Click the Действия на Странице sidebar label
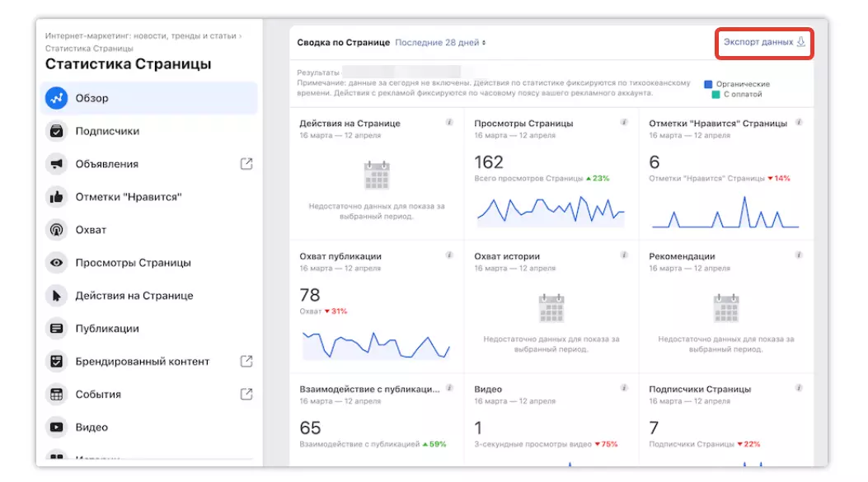The height and width of the screenshot is (482, 868). pyautogui.click(x=134, y=296)
